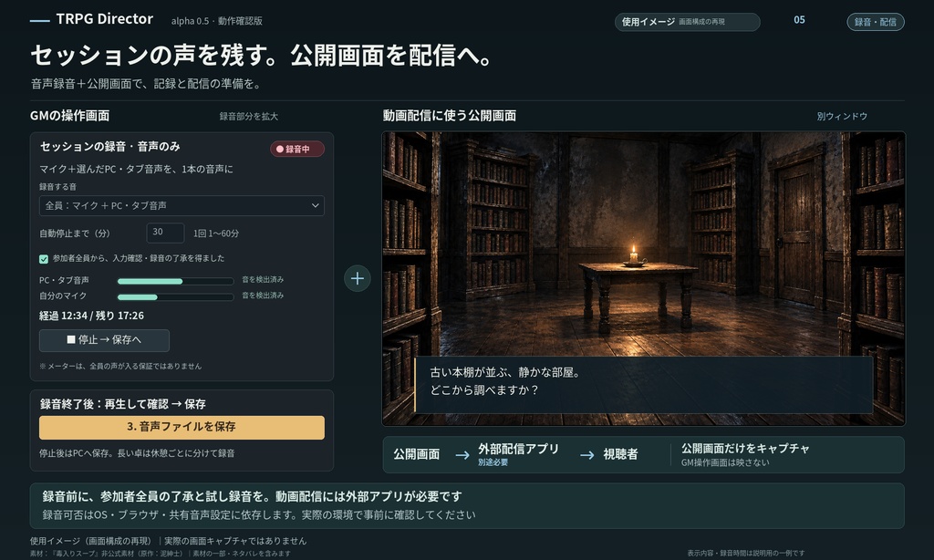Click the 使用イメージ pill
The height and width of the screenshot is (560, 934).
tap(688, 22)
